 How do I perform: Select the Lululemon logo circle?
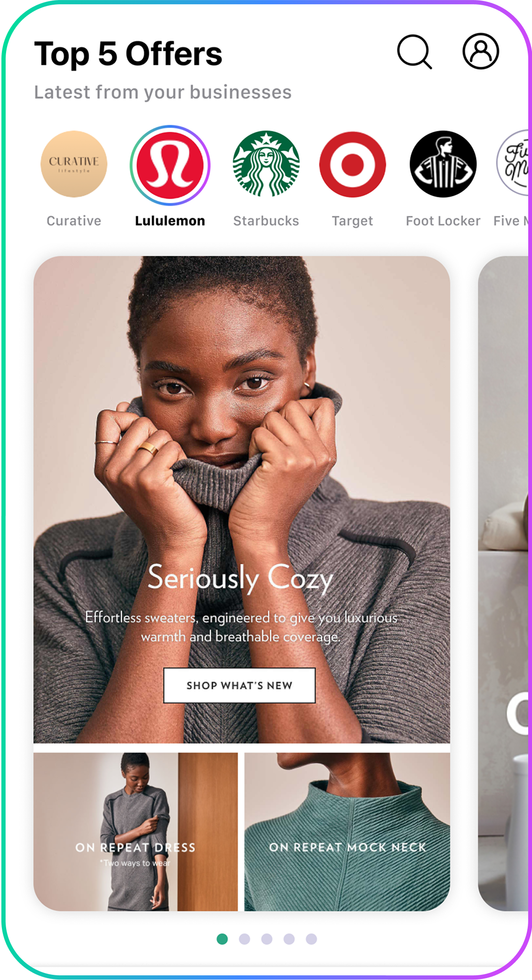tap(170, 165)
